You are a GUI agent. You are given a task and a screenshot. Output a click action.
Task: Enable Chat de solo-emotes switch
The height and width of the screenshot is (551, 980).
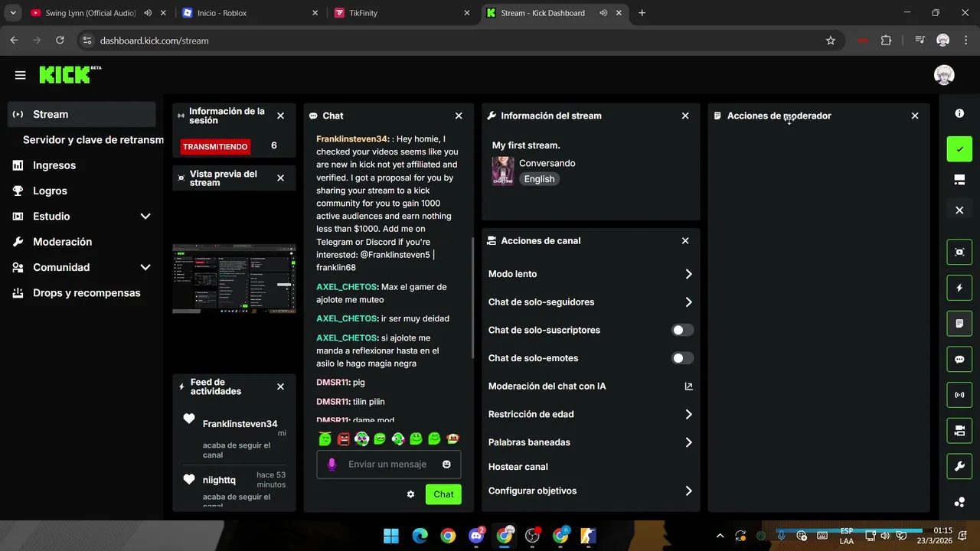click(682, 358)
